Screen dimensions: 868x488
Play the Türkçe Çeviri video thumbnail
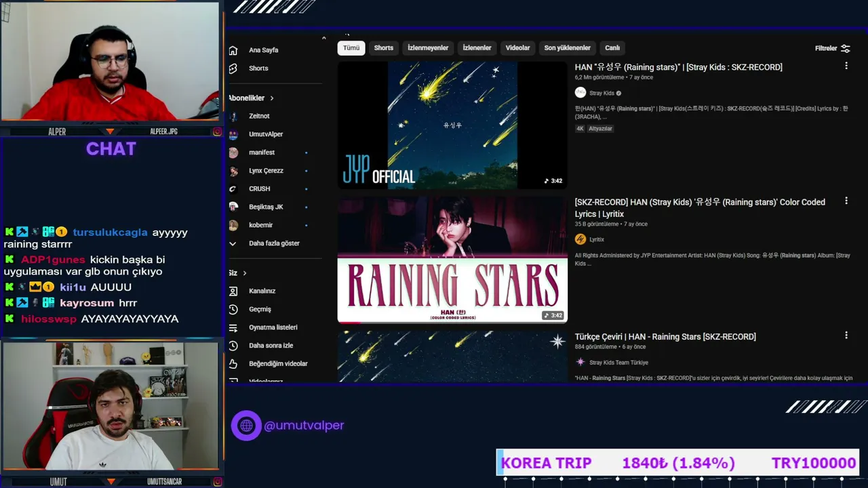click(452, 357)
